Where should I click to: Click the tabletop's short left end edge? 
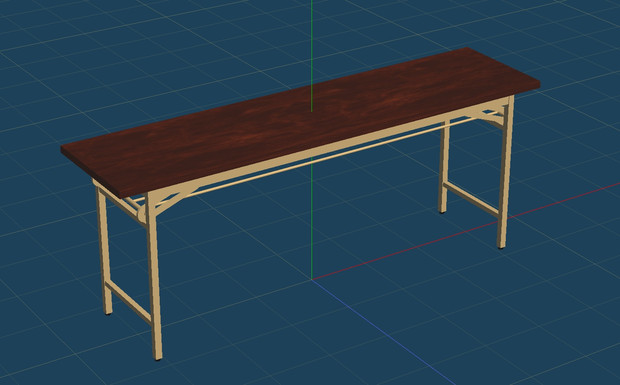[x=90, y=172]
